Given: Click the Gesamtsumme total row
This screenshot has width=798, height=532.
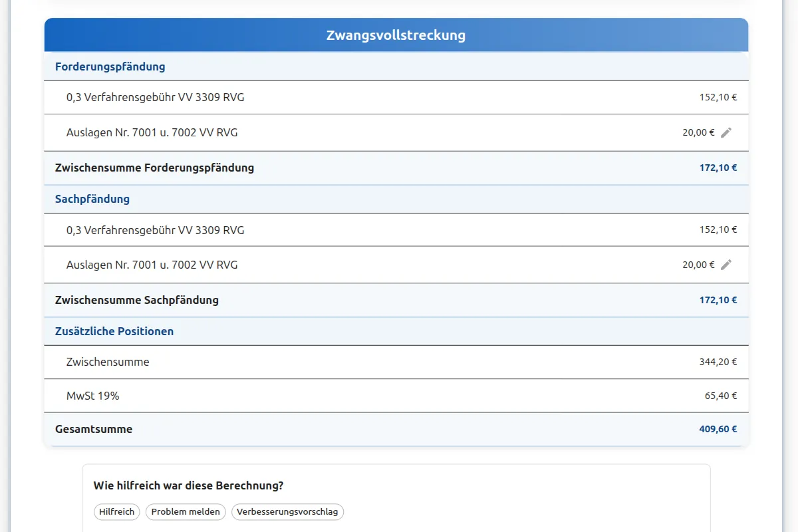Looking at the screenshot, I should (x=93, y=429).
